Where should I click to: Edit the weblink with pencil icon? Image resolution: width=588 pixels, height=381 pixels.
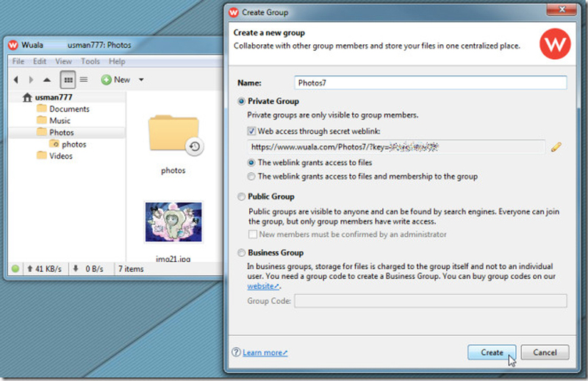point(556,147)
